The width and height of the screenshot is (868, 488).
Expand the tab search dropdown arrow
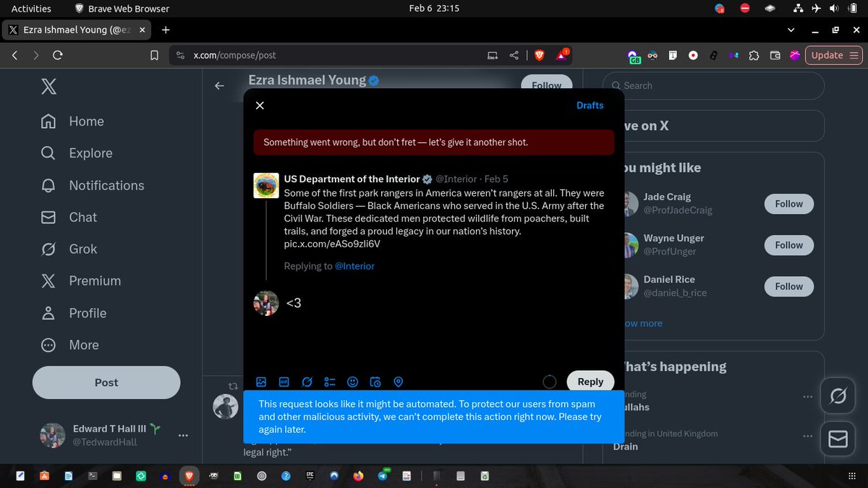[789, 30]
